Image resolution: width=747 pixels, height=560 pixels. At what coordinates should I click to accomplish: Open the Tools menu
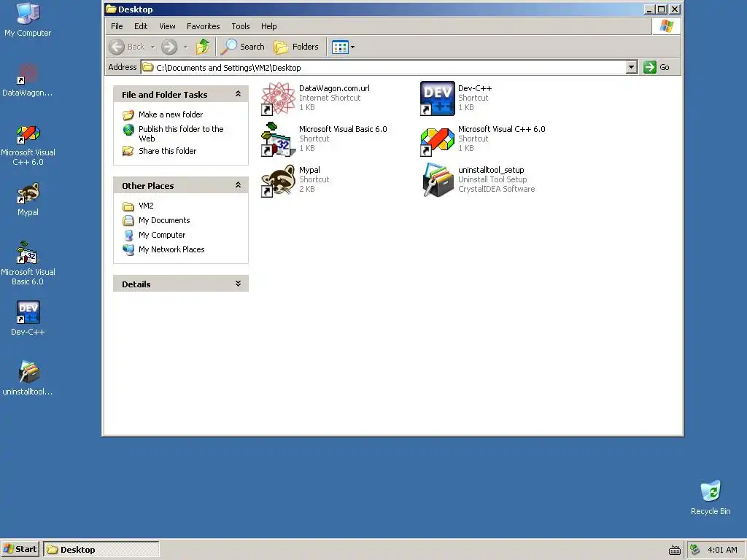pos(241,26)
